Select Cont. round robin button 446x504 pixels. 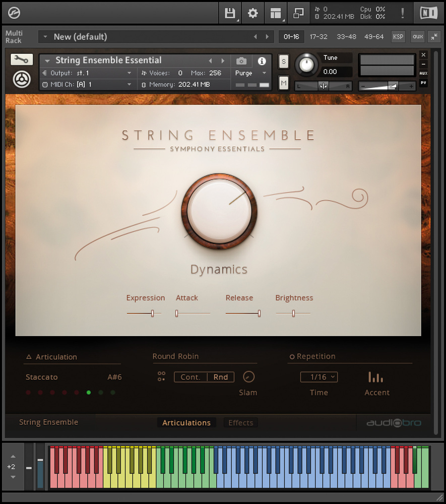coord(190,377)
